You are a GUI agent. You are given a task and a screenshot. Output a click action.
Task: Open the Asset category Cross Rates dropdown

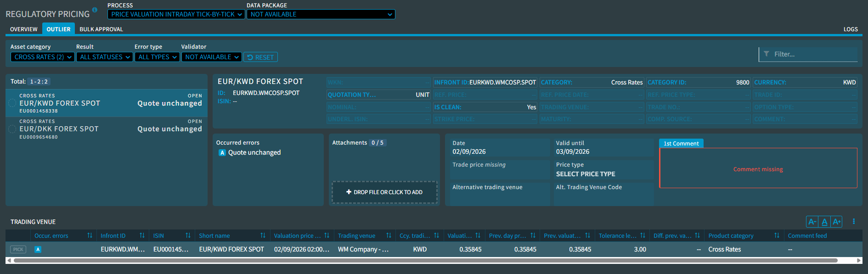pyautogui.click(x=43, y=57)
